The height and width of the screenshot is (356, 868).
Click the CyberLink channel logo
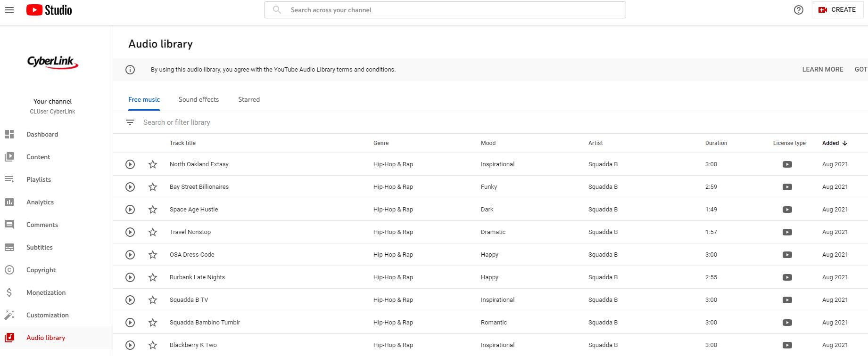coord(53,62)
